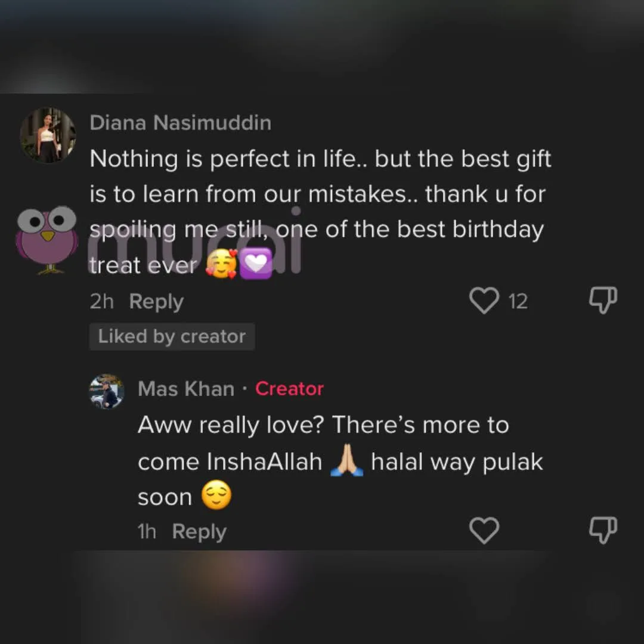Like Diana Nasimuddin's comment with the heart
Screen dimensions: 644x644
[484, 301]
